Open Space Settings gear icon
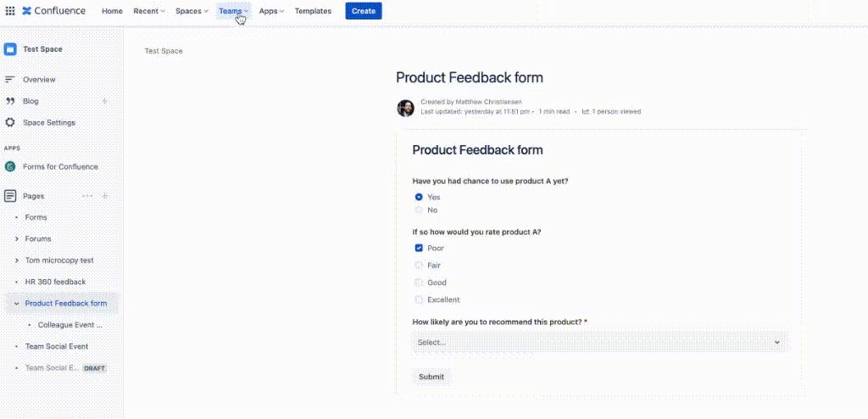The height and width of the screenshot is (419, 868). point(10,123)
